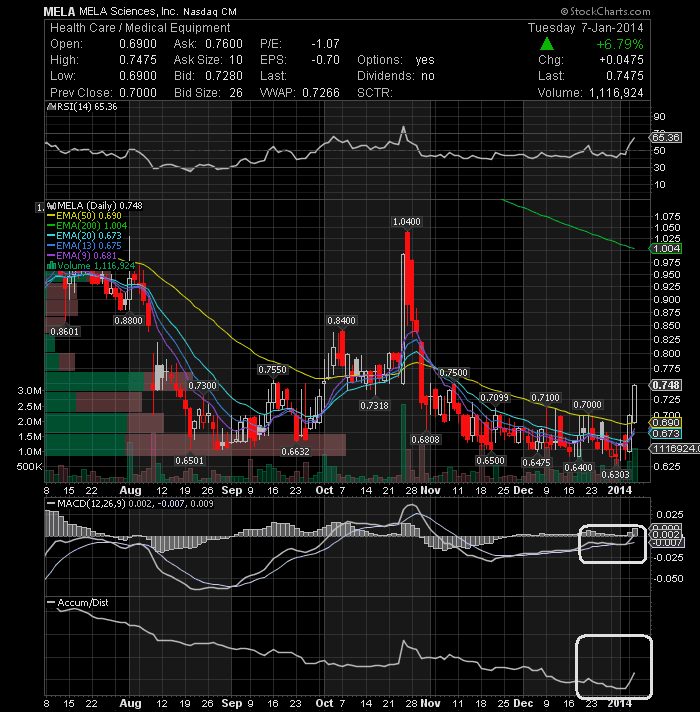Click the 0.8400 October high label
The height and width of the screenshot is (712, 700).
tap(341, 321)
